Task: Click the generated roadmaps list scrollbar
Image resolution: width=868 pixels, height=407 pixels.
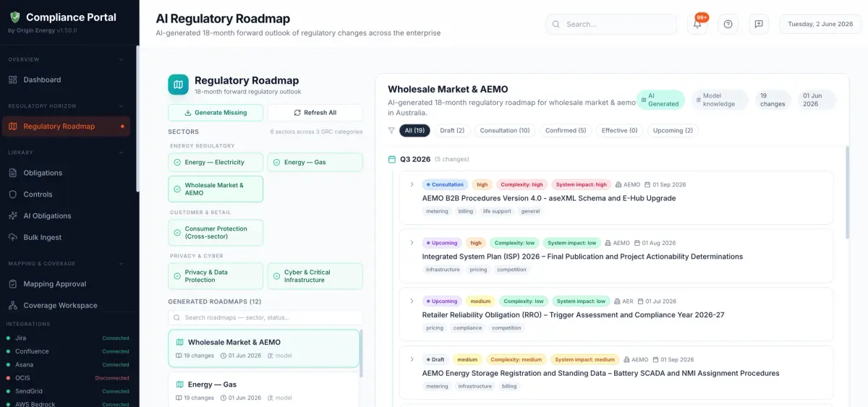Action: coord(361,354)
